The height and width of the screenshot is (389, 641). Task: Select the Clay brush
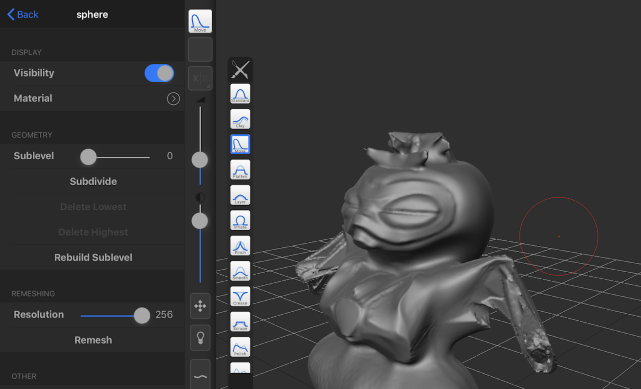pyautogui.click(x=240, y=119)
